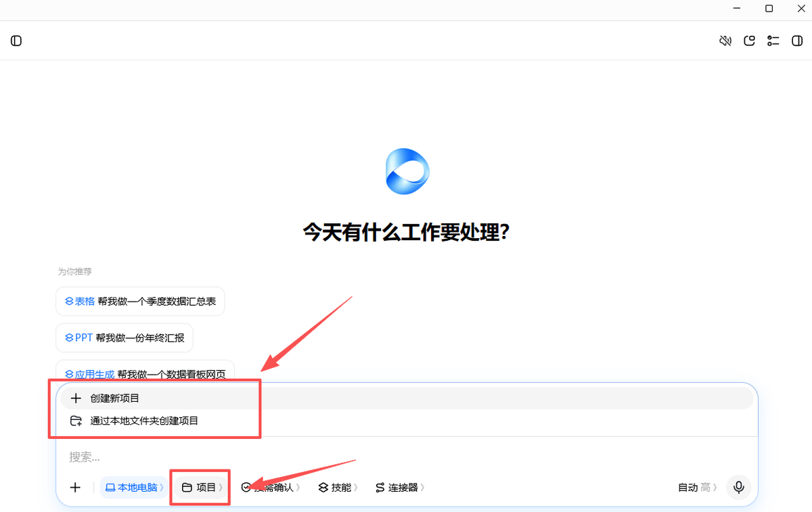Maximize the application window
Viewport: 812px width, 512px height.
(769, 8)
